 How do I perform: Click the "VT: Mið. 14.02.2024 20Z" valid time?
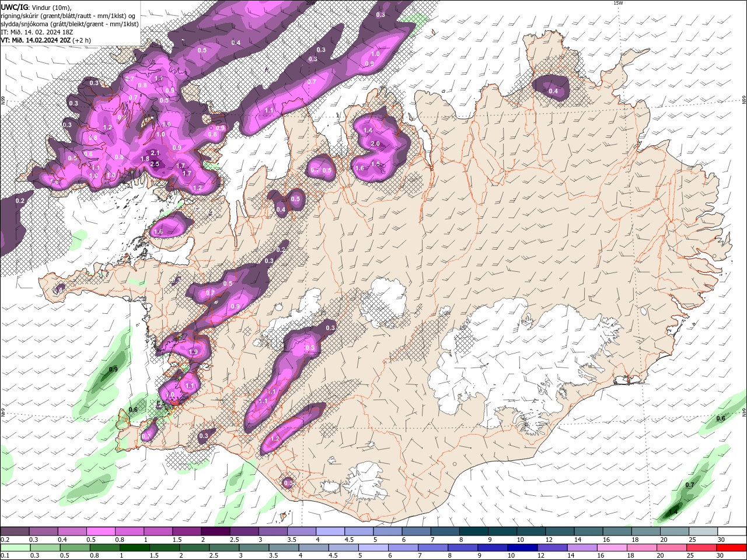click(x=37, y=40)
